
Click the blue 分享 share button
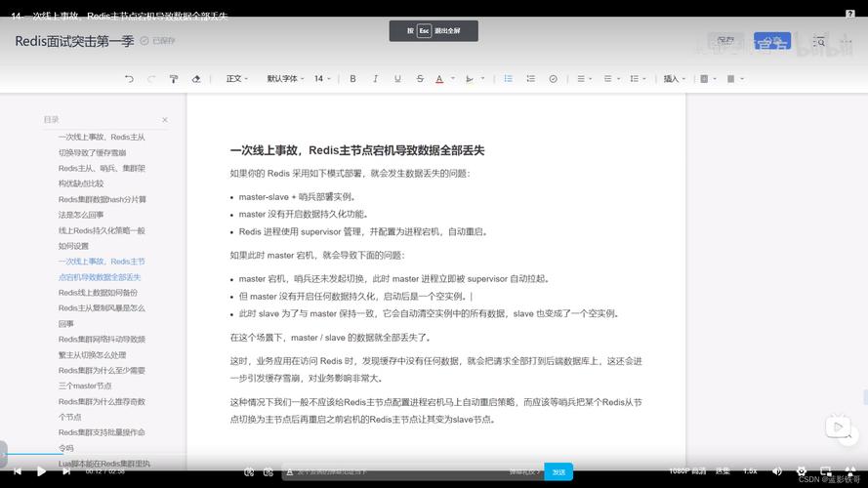(x=772, y=41)
